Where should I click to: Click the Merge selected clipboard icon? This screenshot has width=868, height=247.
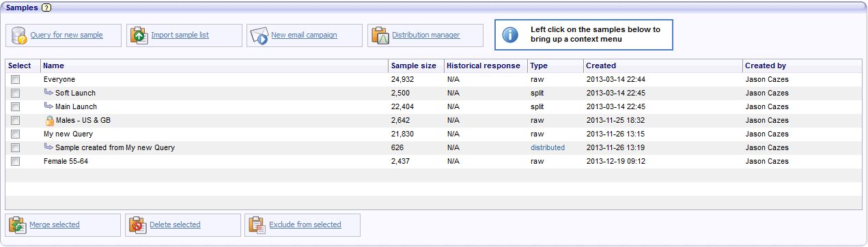pos(18,224)
